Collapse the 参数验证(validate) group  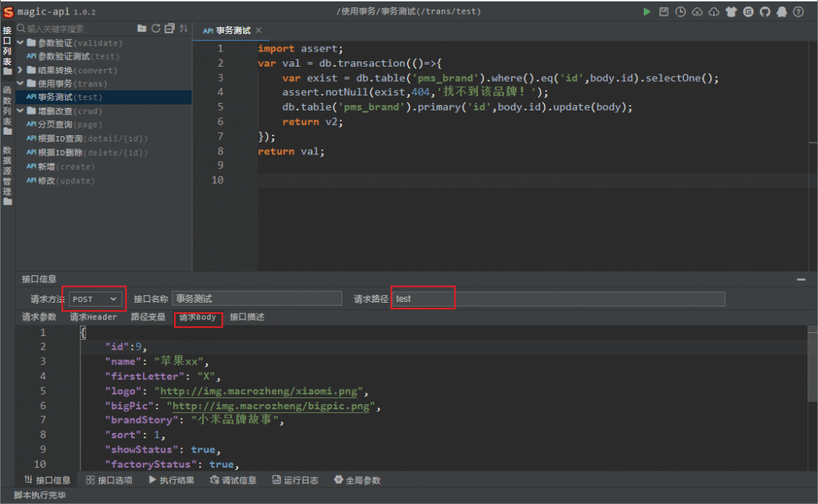tap(20, 42)
